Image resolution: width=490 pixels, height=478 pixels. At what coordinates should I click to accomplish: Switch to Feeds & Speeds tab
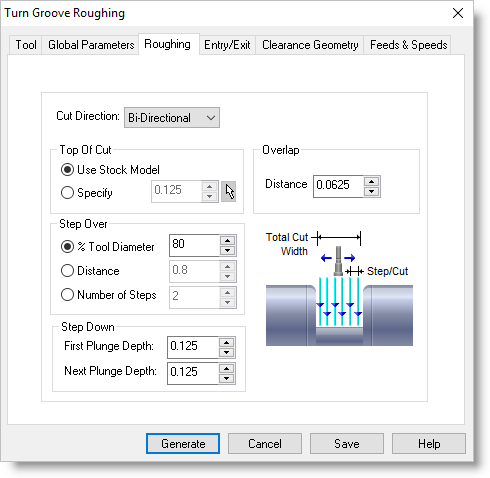click(x=408, y=45)
